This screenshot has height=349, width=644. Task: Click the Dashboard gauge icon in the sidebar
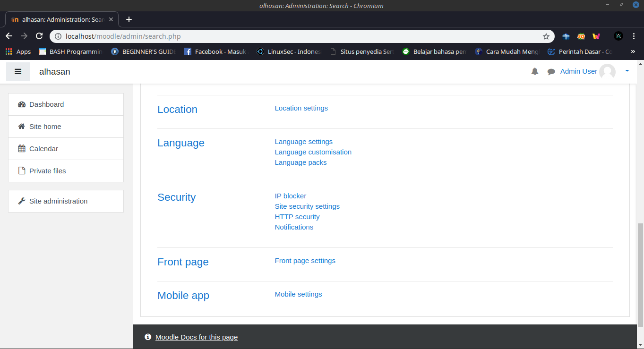point(22,104)
